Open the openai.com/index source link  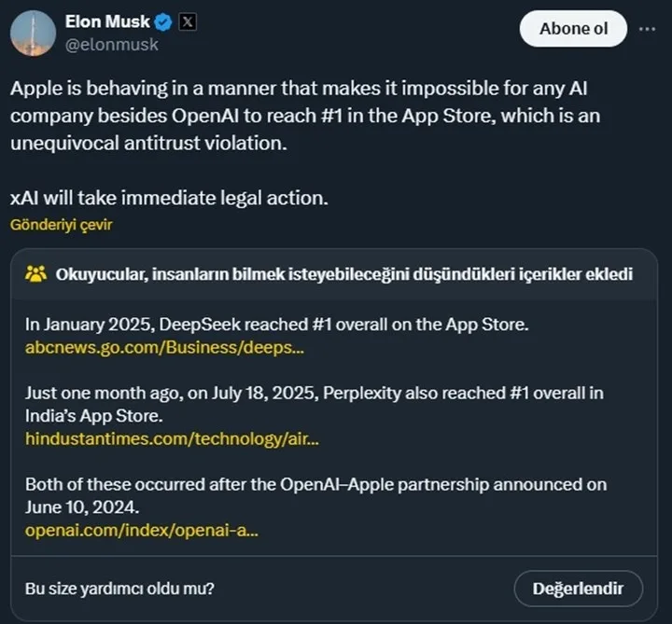point(142,530)
